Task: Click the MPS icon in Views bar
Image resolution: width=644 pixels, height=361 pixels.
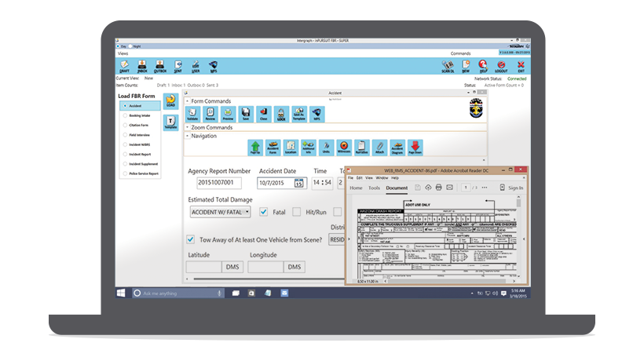Action: 213,66
